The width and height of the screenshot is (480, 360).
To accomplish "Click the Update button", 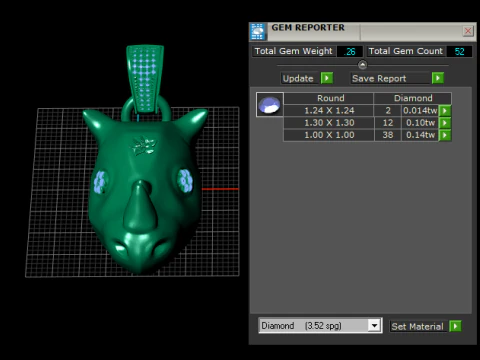I will (299, 78).
